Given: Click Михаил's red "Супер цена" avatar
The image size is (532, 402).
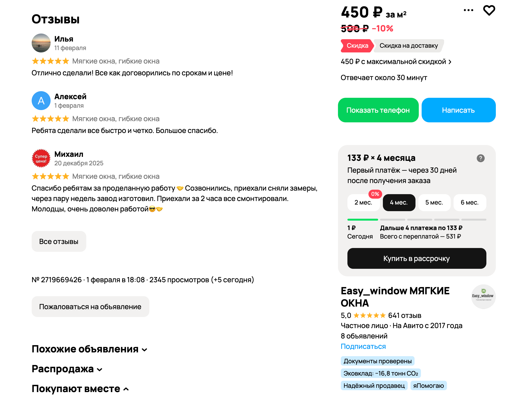Looking at the screenshot, I should pos(41,158).
